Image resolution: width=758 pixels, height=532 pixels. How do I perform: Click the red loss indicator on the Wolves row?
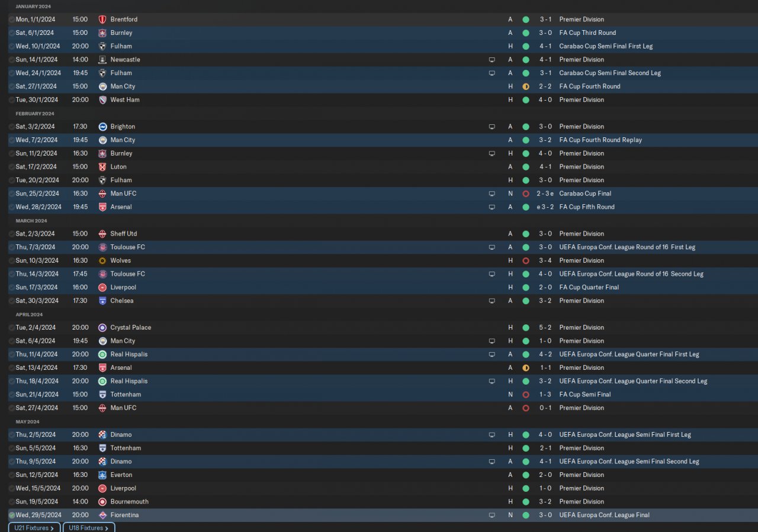pyautogui.click(x=526, y=260)
